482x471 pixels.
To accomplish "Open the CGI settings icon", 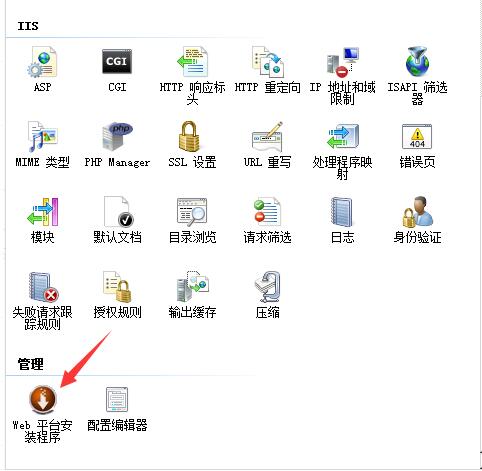I will click(117, 62).
